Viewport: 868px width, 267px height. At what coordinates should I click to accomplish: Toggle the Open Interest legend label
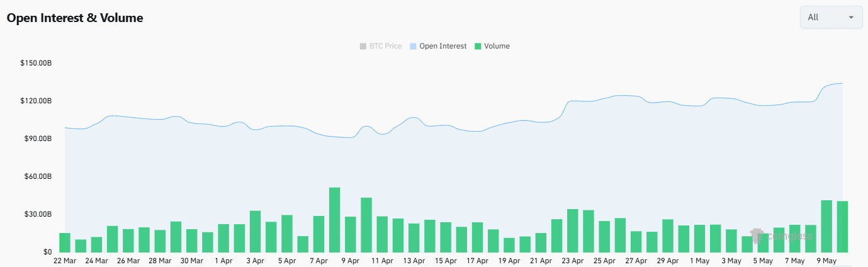(442, 46)
